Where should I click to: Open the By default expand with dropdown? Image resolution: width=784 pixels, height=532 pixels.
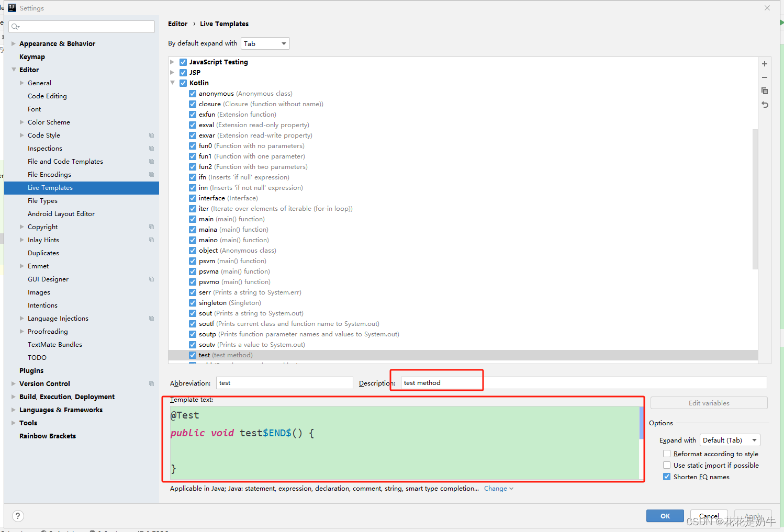(x=265, y=43)
